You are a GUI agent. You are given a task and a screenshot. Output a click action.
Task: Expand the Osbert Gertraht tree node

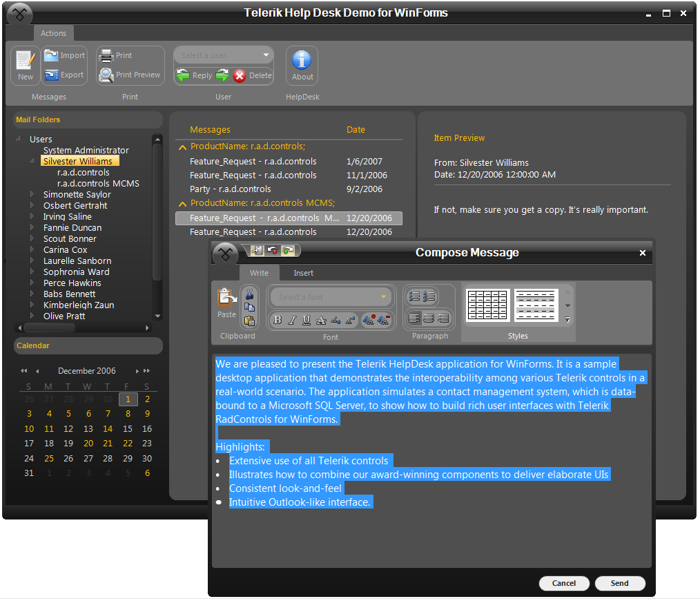click(x=32, y=205)
